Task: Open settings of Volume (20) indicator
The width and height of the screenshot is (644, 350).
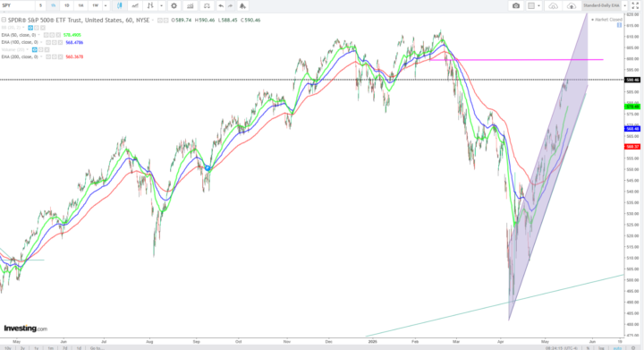Action: click(x=40, y=50)
